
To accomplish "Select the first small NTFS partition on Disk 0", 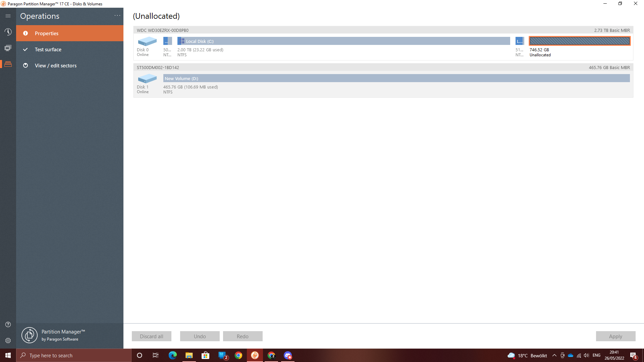I will pyautogui.click(x=167, y=41).
